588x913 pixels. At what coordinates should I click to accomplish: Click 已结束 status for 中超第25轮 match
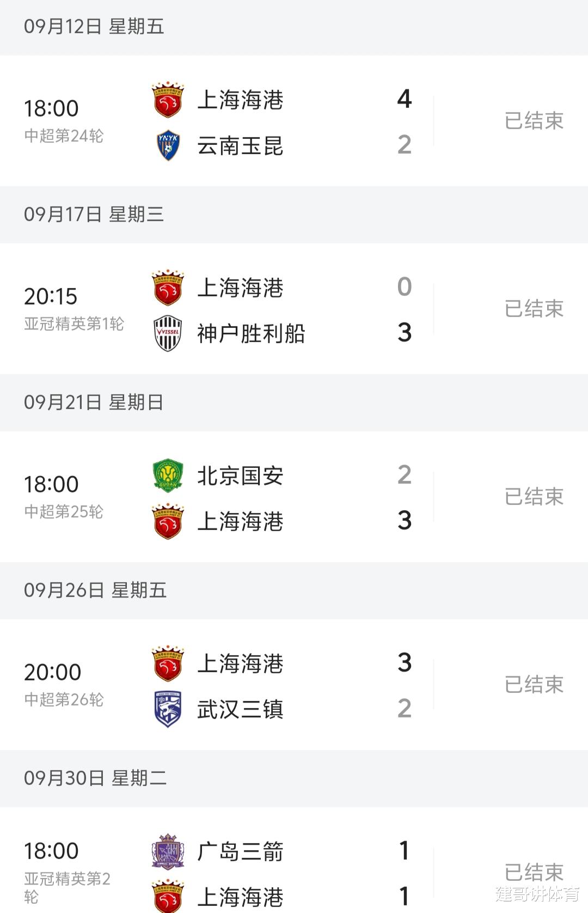(x=534, y=497)
